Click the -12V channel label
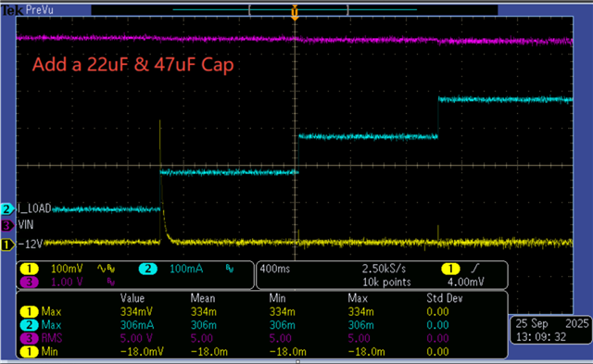593x364 pixels. point(30,245)
